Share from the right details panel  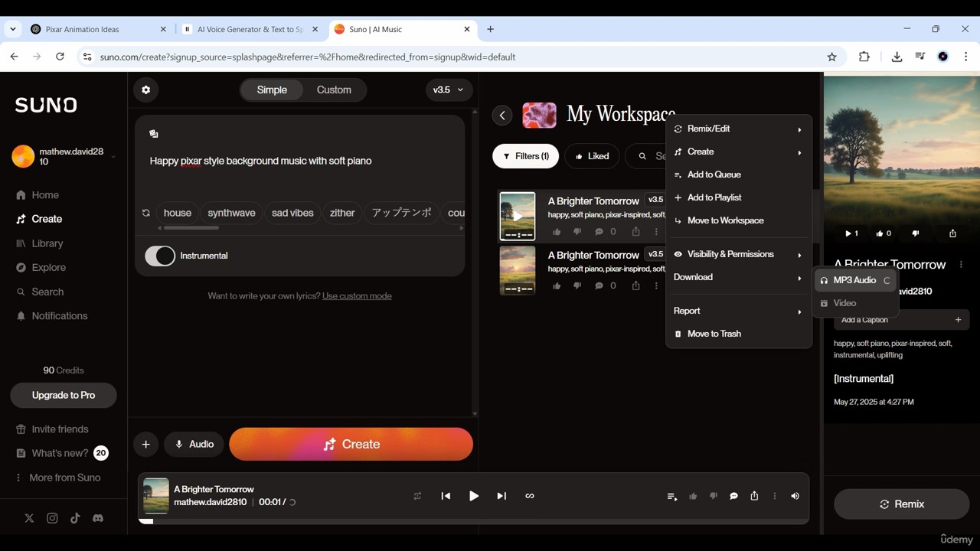[x=952, y=233]
